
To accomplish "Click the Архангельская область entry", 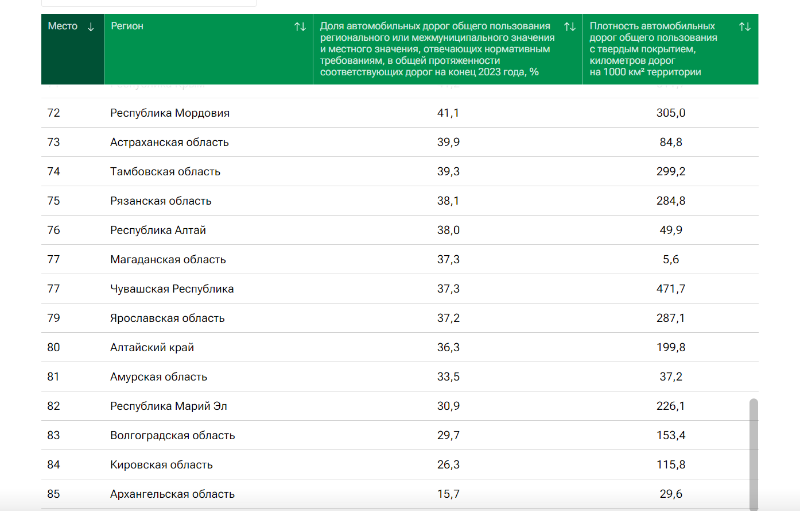I will coord(172,494).
